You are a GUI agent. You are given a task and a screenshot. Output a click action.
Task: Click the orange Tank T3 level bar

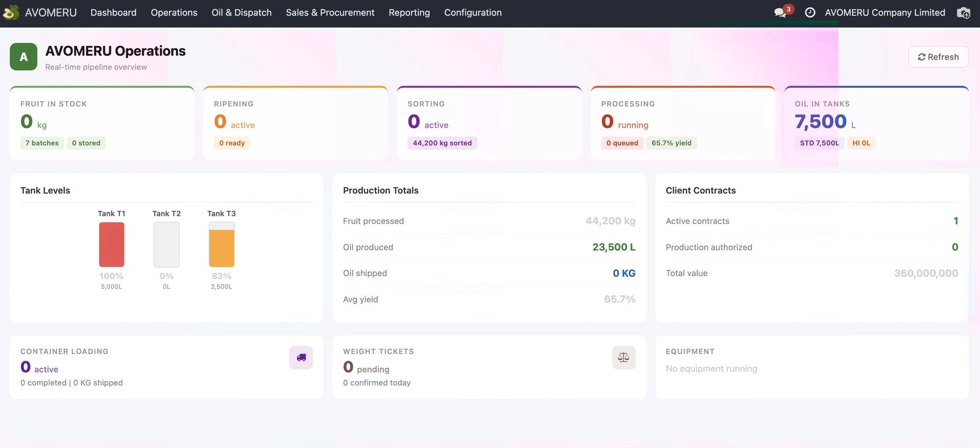(x=222, y=248)
